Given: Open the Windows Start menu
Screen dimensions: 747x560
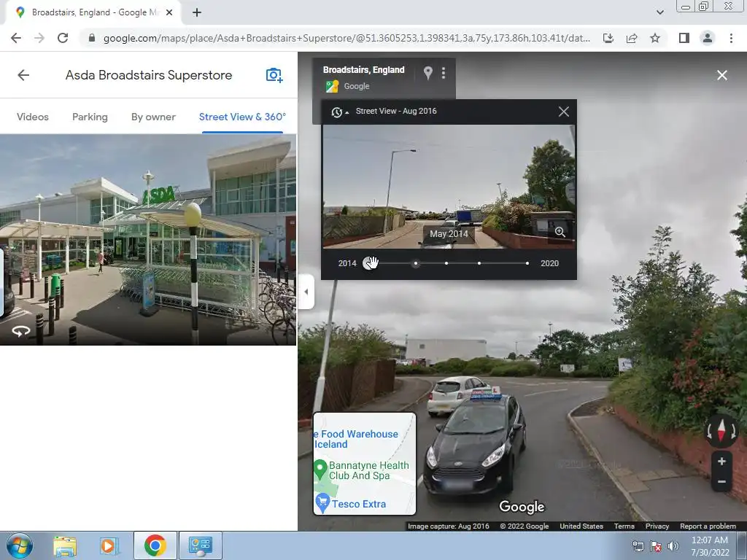Looking at the screenshot, I should pos(20,545).
